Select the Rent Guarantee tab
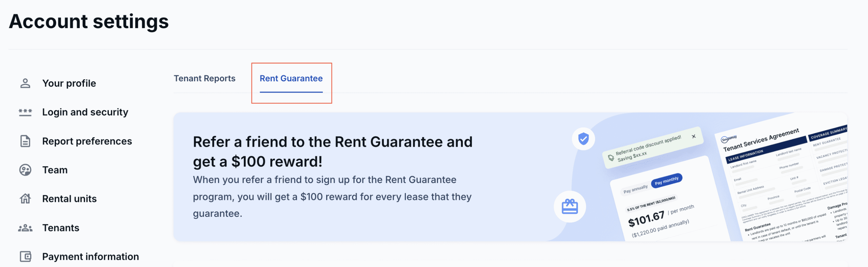Viewport: 868px width, 267px height. (291, 79)
